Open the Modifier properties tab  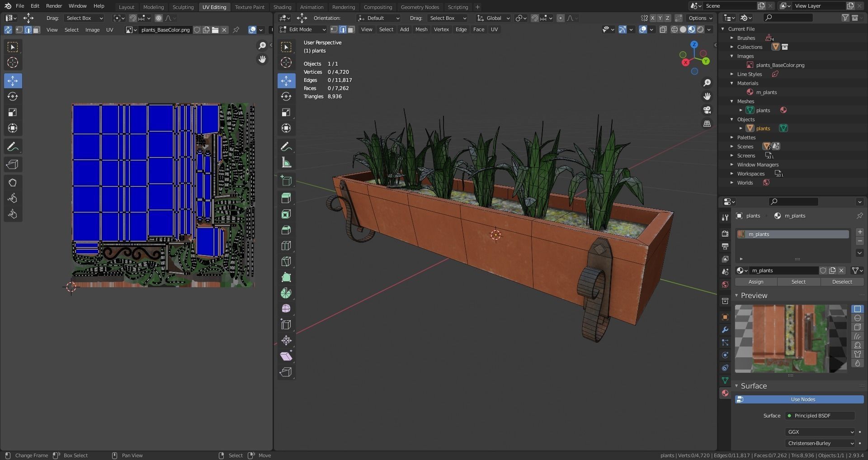point(725,330)
